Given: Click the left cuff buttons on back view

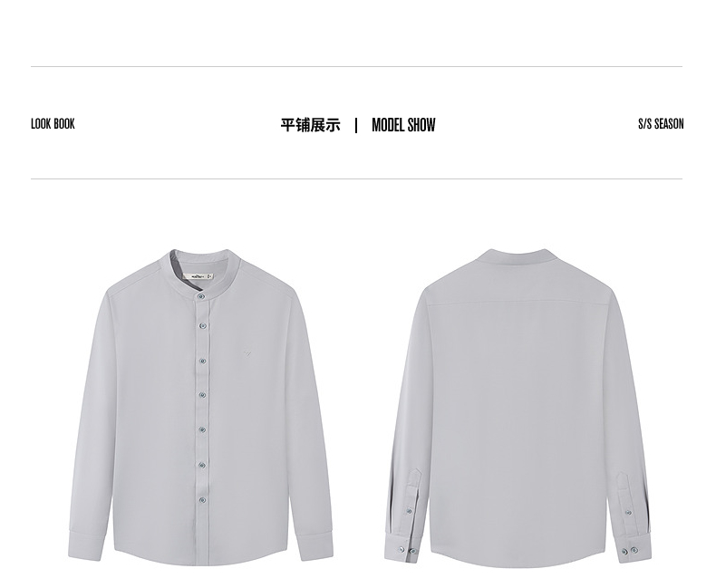Looking at the screenshot, I should pos(407,550).
